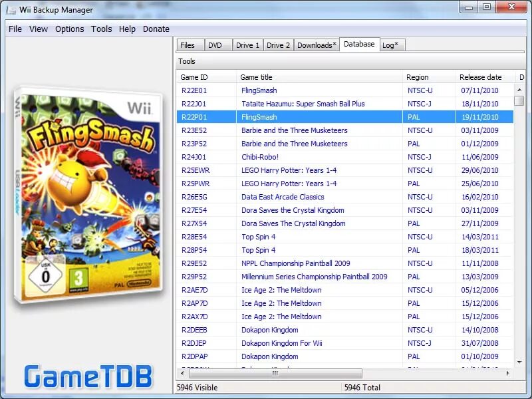Open the Tools dropdown under the tabs
The width and height of the screenshot is (532, 399).
(x=187, y=61)
